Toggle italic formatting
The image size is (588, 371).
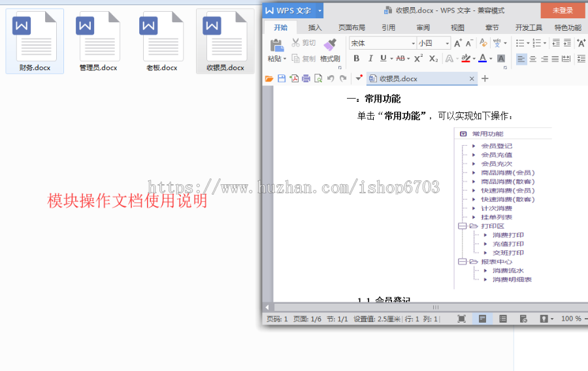[370, 59]
